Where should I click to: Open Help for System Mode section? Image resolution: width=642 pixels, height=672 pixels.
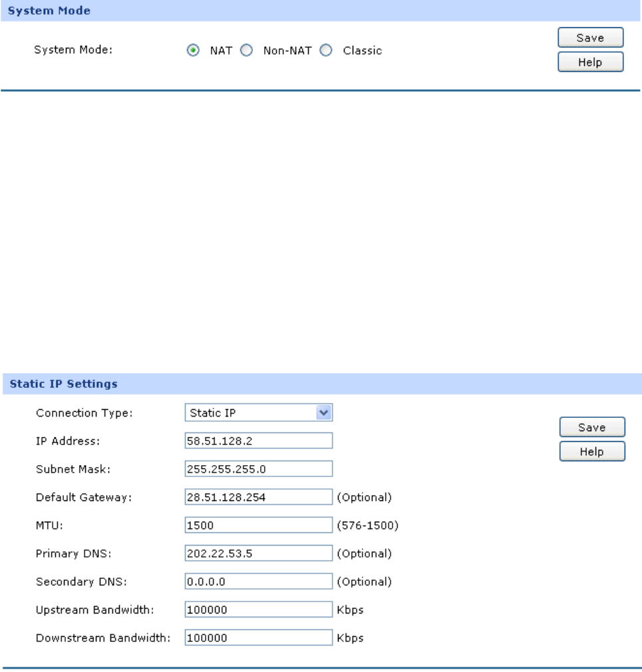tap(590, 62)
